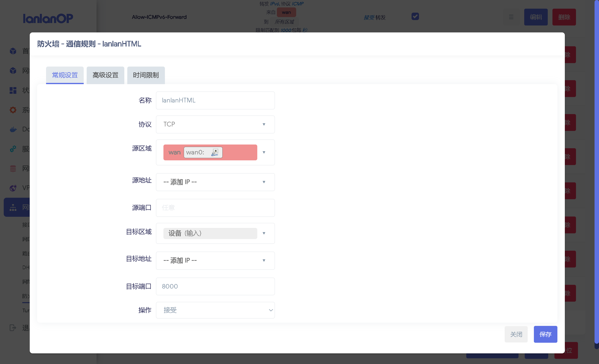
Task: Click the Docker whale icon
Action: click(x=13, y=129)
